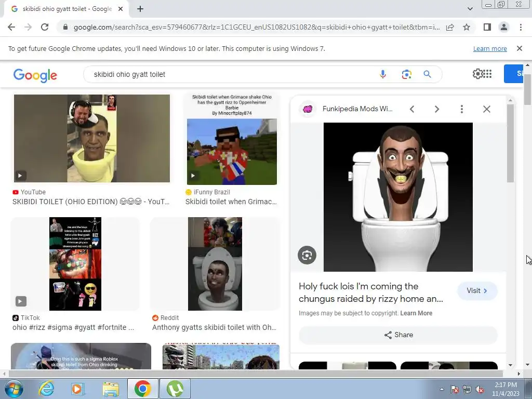Open Chrome side panel
Screen dimensions: 532x399
tap(487, 27)
